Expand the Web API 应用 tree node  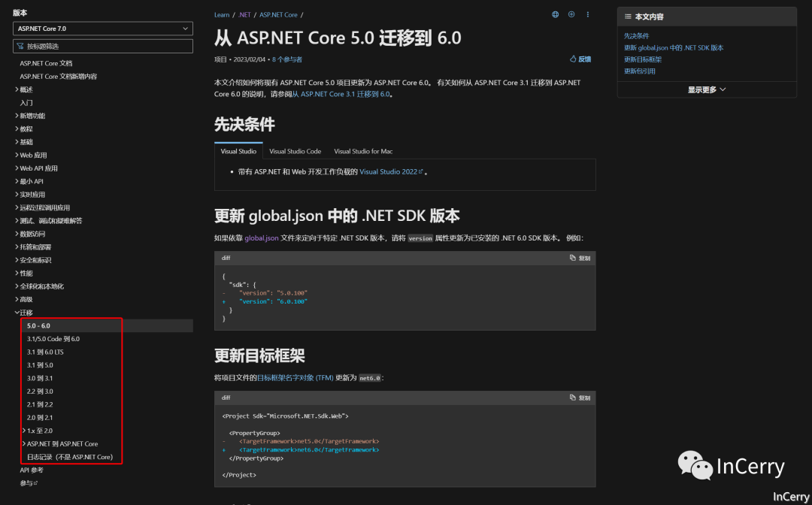[17, 168]
